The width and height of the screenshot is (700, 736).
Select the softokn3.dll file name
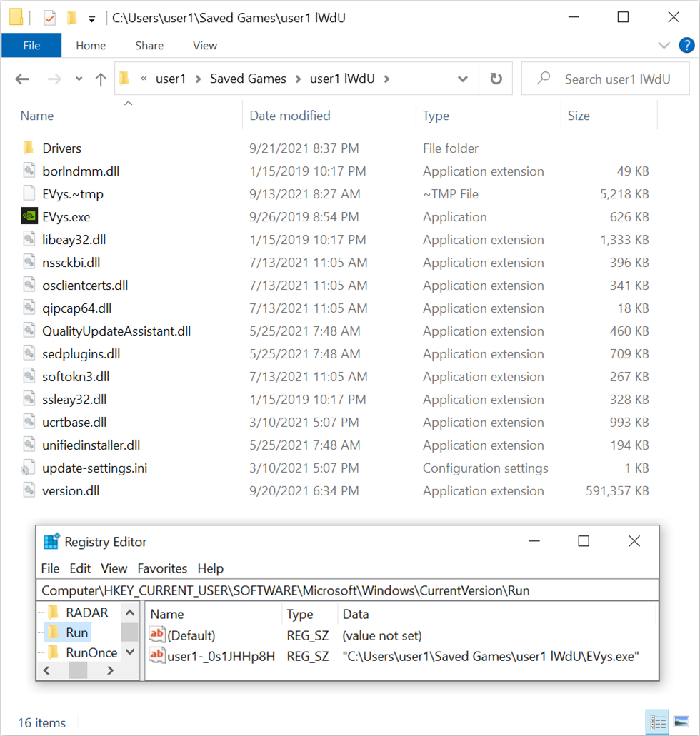pos(76,377)
